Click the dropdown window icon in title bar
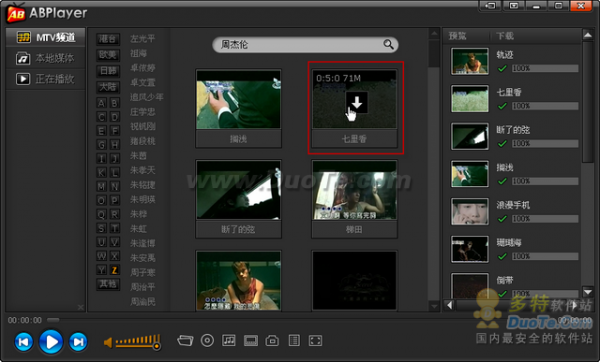 point(513,6)
